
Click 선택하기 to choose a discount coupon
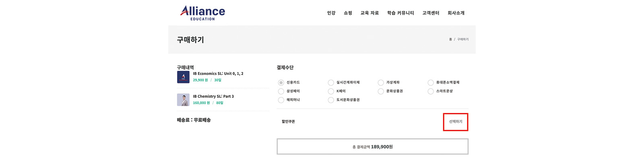point(456,122)
